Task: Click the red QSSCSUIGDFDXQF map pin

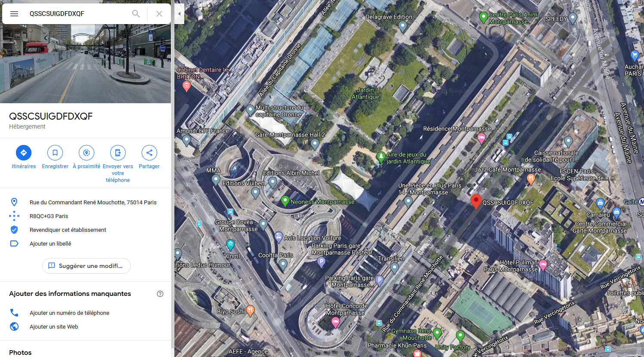Action: 476,201
